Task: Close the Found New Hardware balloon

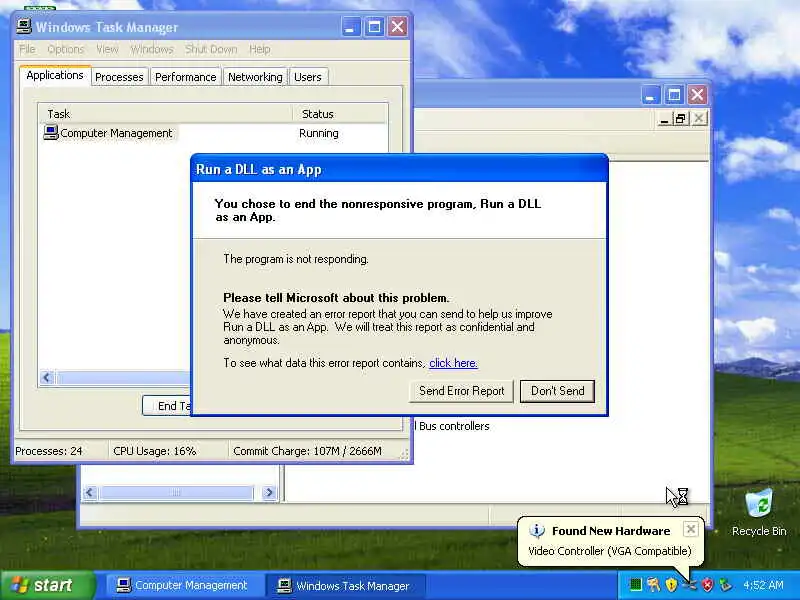Action: (690, 529)
